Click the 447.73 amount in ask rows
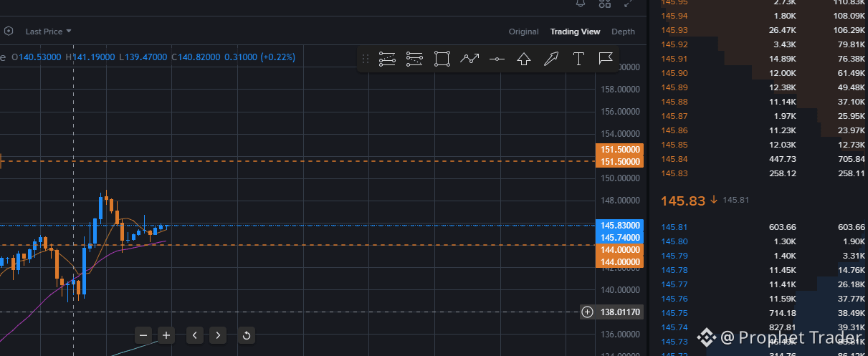Screen dimensions: 868x356 [782, 159]
